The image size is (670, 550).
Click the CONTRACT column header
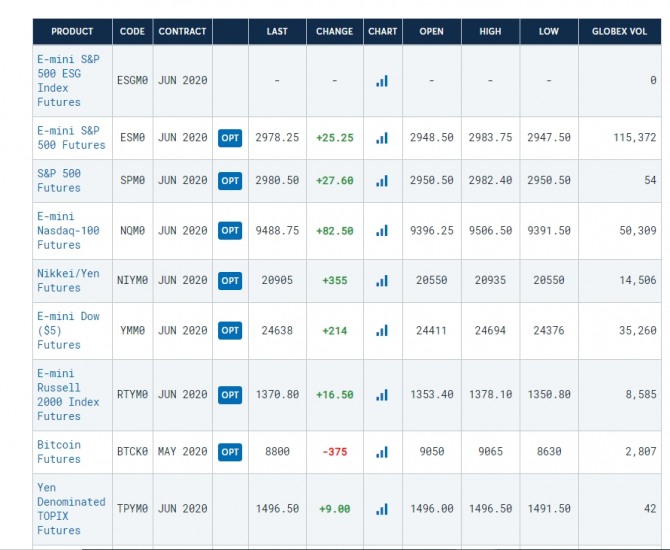182,32
